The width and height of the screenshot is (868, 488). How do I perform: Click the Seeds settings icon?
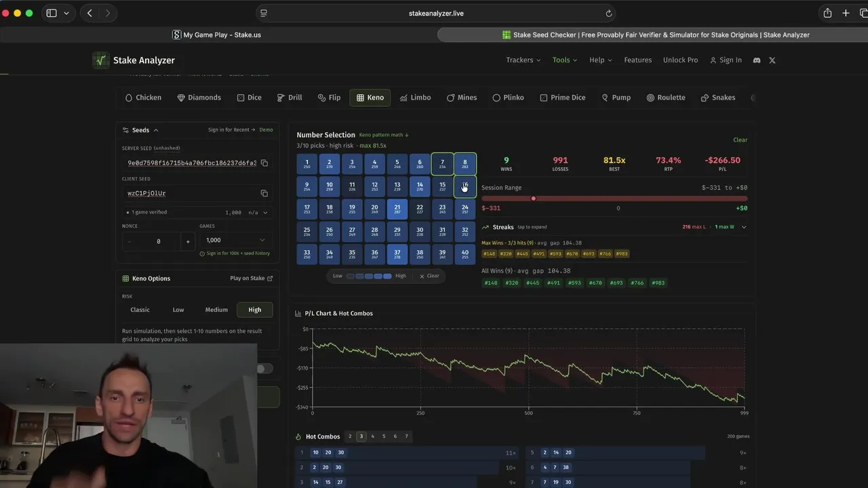125,130
